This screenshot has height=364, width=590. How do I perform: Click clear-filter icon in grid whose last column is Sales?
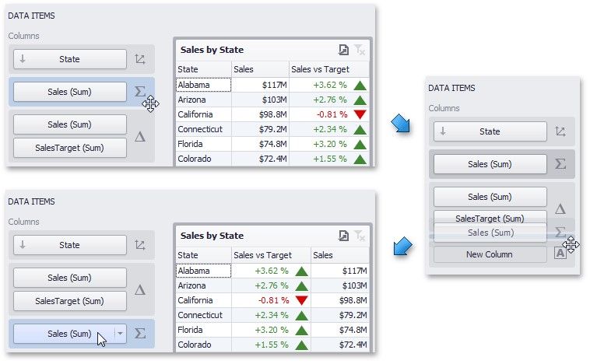359,236
